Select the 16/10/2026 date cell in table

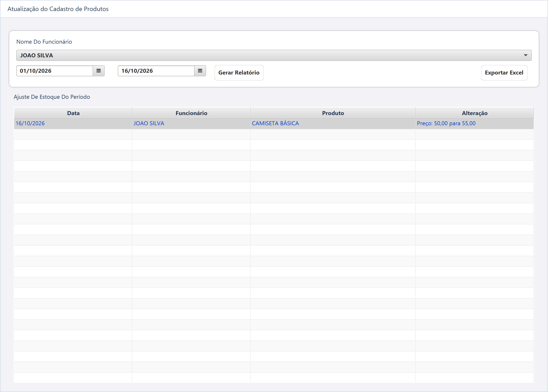pyautogui.click(x=73, y=123)
